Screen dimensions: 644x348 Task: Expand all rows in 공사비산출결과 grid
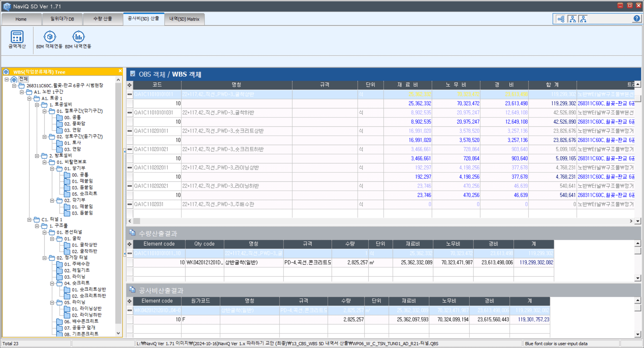pyautogui.click(x=130, y=301)
